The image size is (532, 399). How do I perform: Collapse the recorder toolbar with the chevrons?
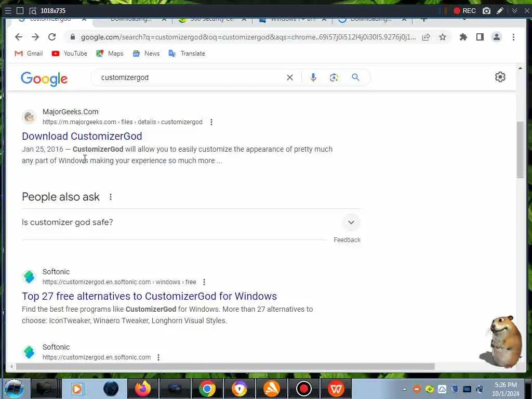(x=514, y=11)
